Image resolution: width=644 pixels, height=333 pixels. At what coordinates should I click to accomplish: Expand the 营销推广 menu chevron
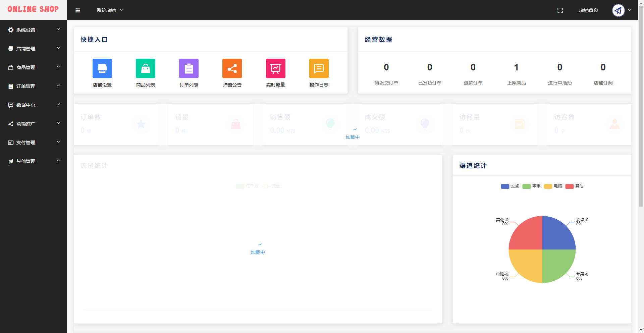(x=58, y=123)
